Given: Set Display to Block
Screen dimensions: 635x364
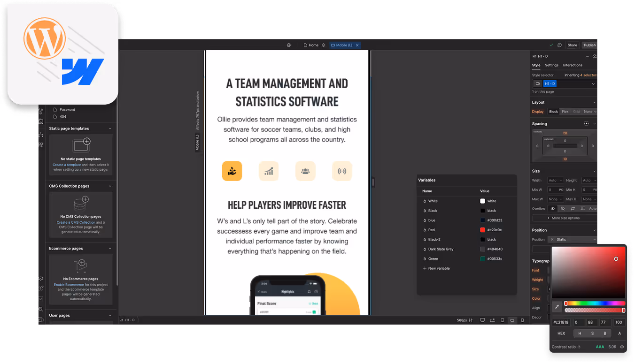Looking at the screenshot, I should [x=554, y=112].
